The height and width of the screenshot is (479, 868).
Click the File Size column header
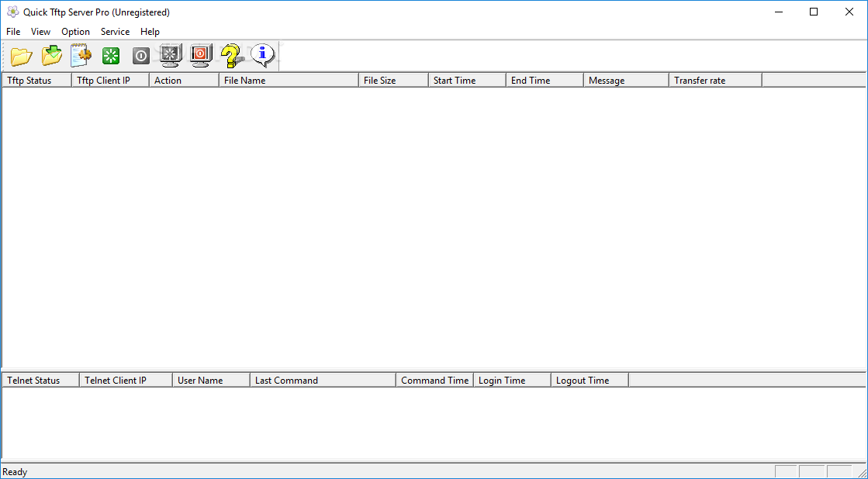[393, 80]
